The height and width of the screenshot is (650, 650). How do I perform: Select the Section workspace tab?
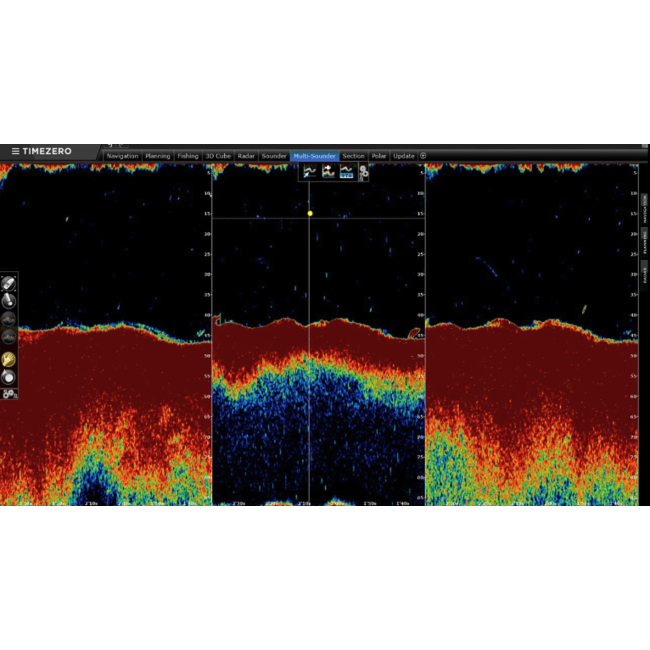[x=353, y=156]
